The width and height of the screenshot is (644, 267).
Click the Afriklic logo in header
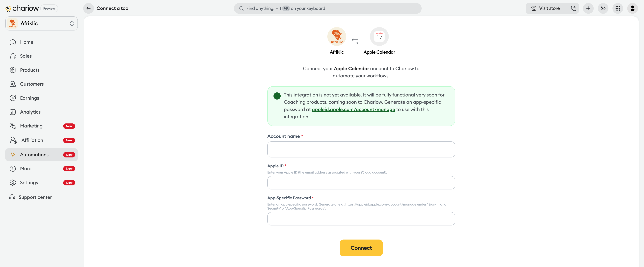click(x=336, y=37)
